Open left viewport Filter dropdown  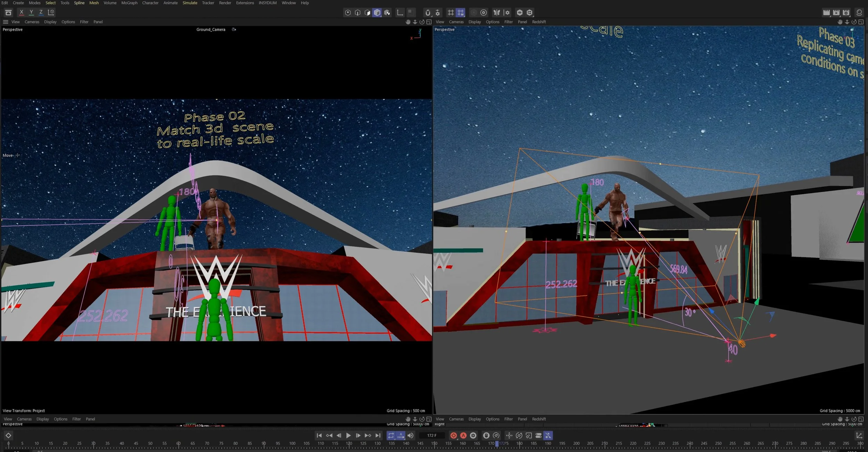tap(84, 22)
